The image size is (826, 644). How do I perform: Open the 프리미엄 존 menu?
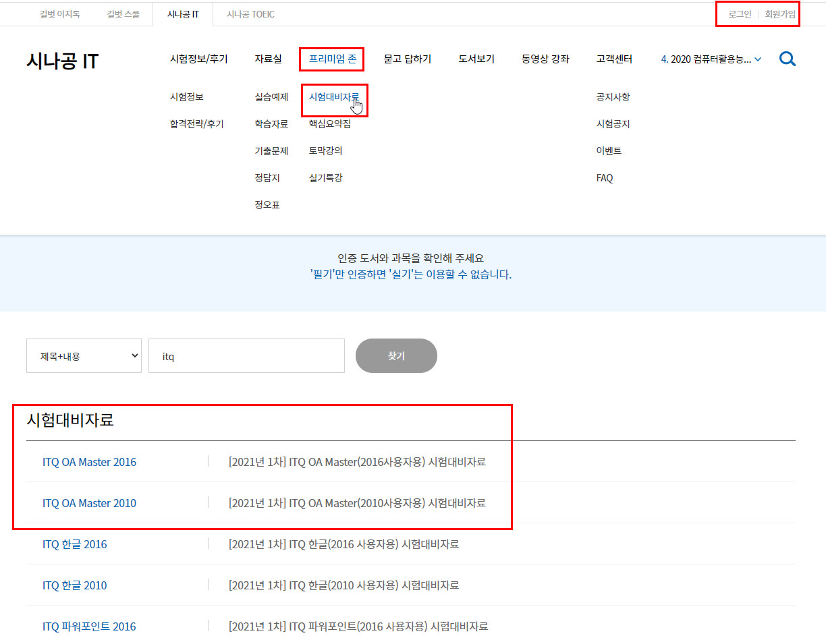[x=332, y=59]
